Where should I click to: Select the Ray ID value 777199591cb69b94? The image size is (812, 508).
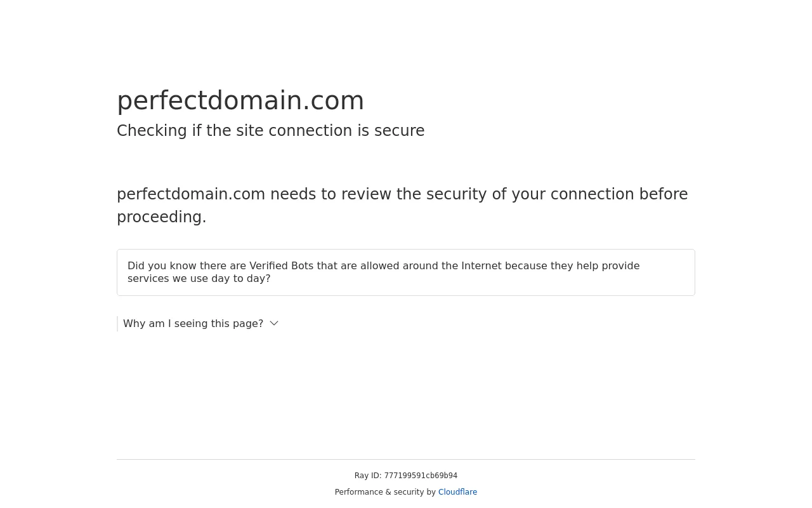pyautogui.click(x=421, y=476)
